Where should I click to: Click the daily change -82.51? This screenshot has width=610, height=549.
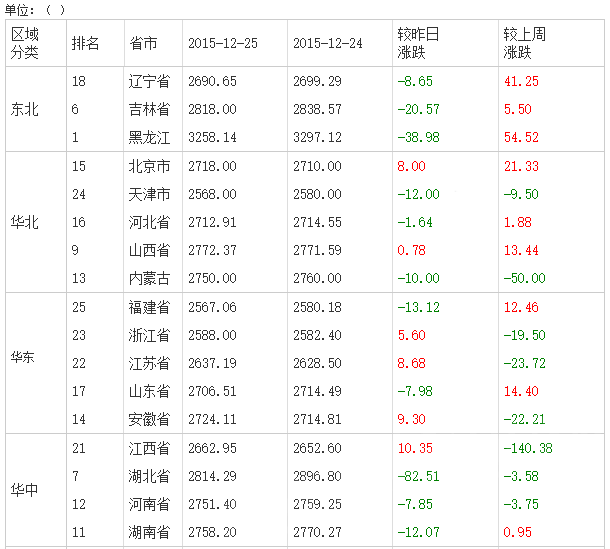[419, 476]
